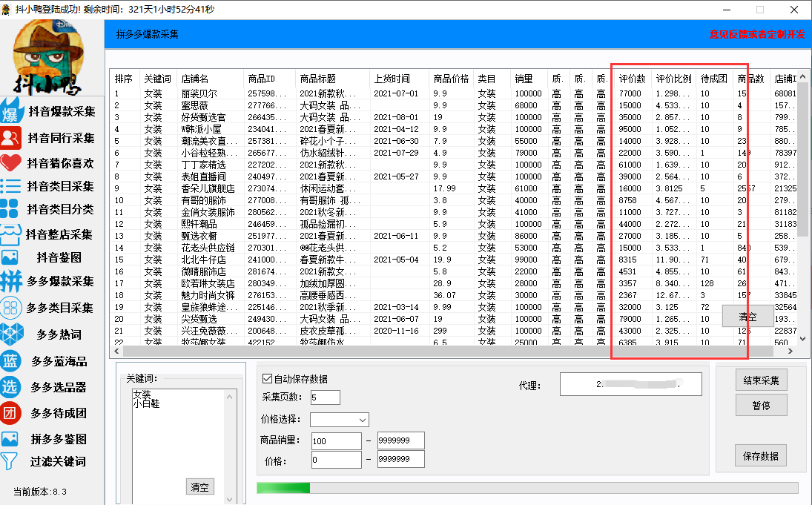Screen dimensions: 812x505
Task: Open the 抖音类目采集 list icon
Action: coord(10,186)
